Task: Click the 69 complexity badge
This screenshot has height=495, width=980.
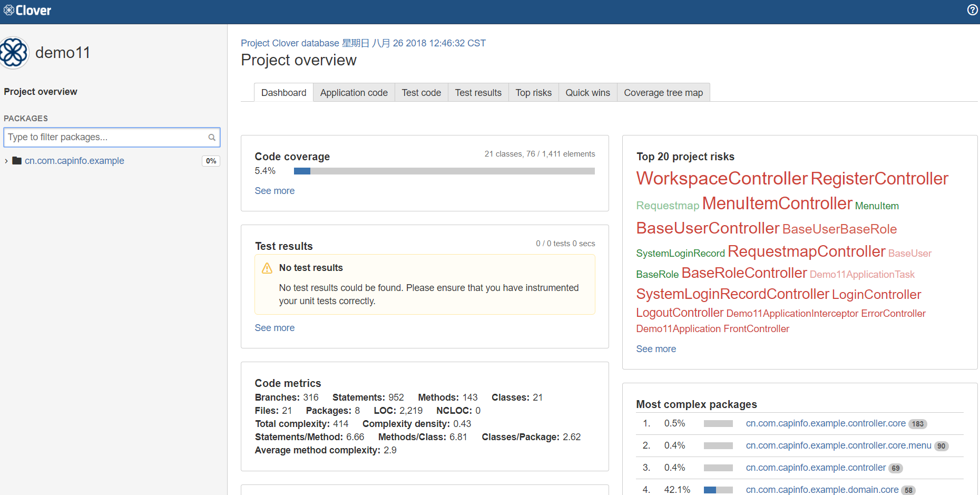Action: [896, 469]
